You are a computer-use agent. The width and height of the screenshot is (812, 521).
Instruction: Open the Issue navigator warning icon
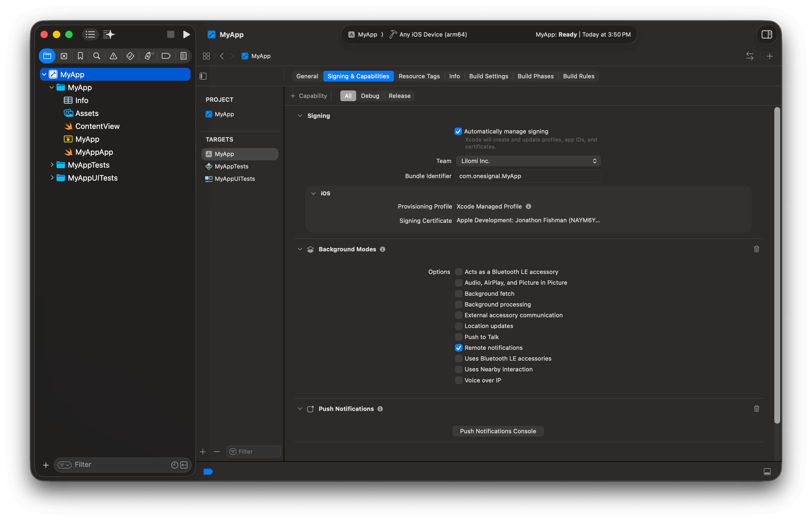coord(113,56)
